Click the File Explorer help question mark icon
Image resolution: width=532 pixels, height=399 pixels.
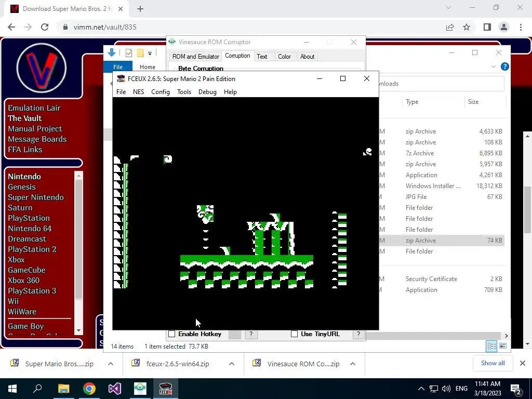[505, 67]
